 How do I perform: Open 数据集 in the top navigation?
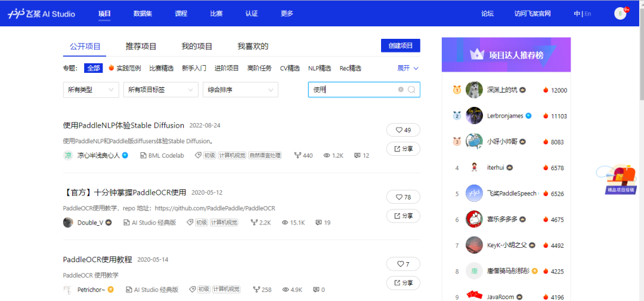point(143,14)
